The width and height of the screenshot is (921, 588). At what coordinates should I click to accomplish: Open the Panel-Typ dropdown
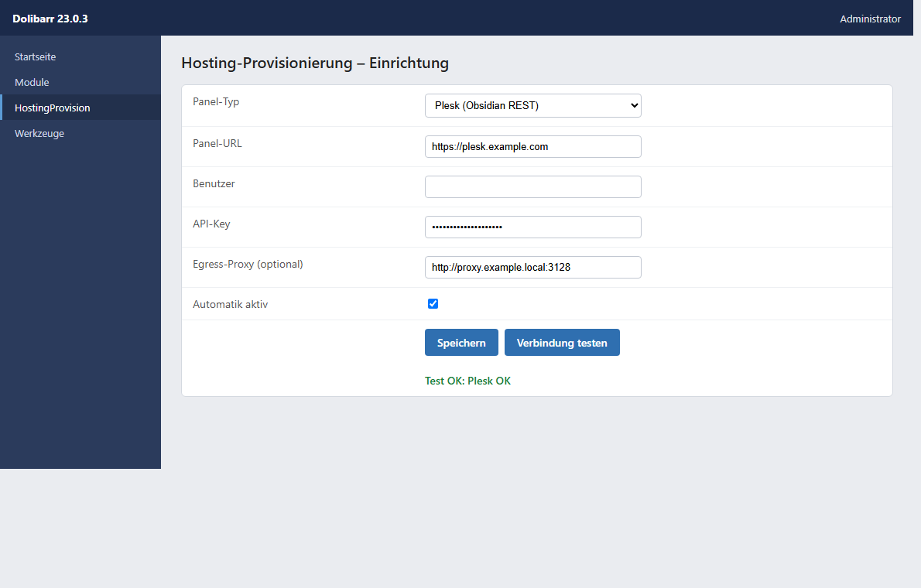pos(532,106)
